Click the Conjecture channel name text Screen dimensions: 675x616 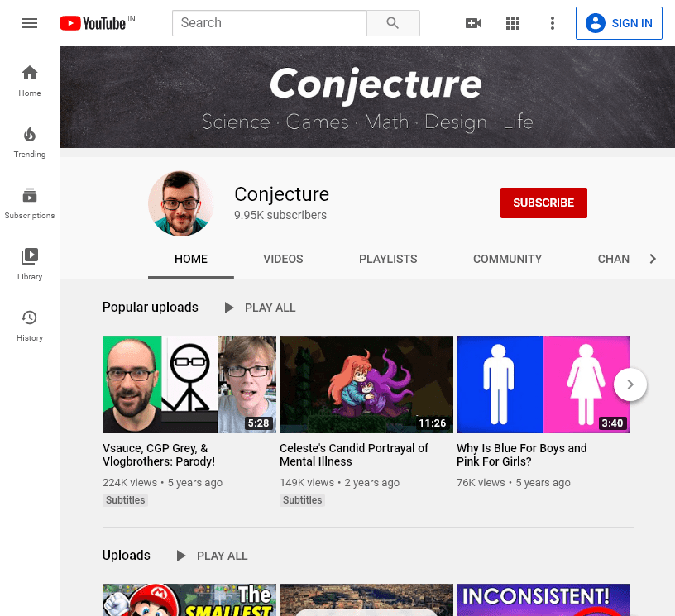point(281,194)
